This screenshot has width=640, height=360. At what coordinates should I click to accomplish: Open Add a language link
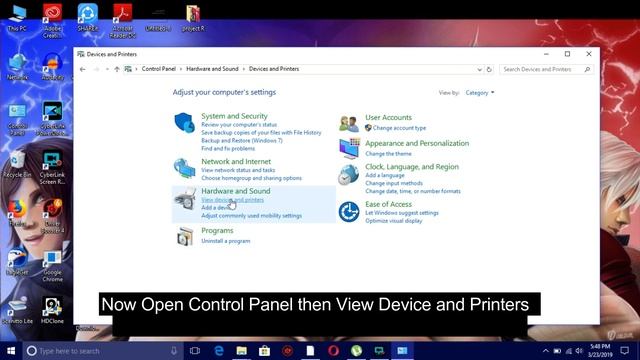(385, 176)
